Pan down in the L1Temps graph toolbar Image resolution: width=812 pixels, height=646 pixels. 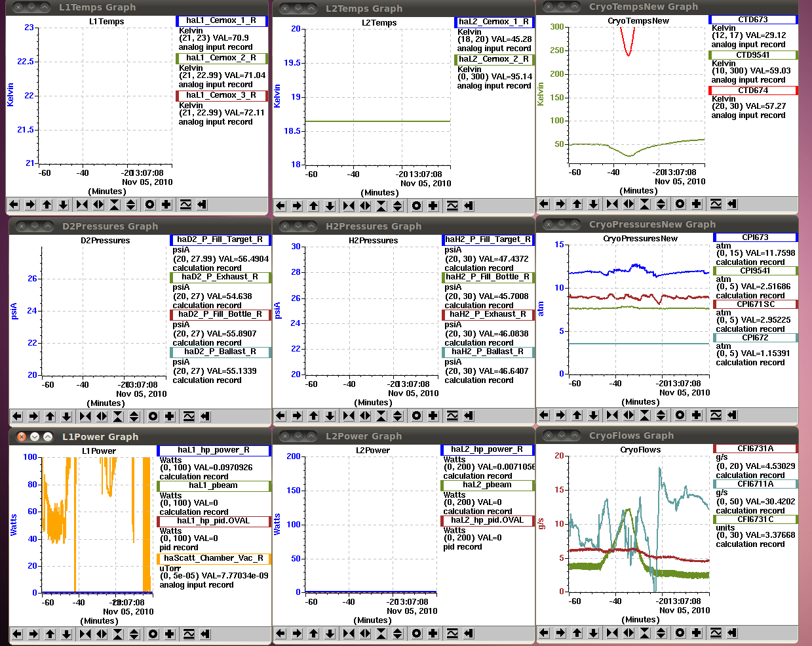pyautogui.click(x=63, y=205)
